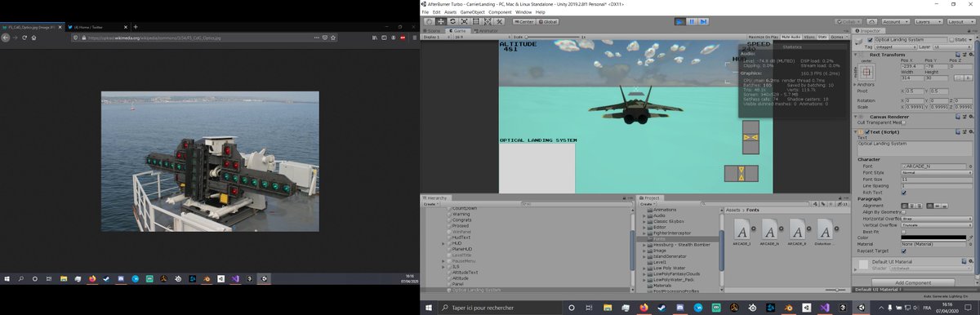The height and width of the screenshot is (315, 980).
Task: Toggle Maximize On Play
Action: tap(763, 37)
